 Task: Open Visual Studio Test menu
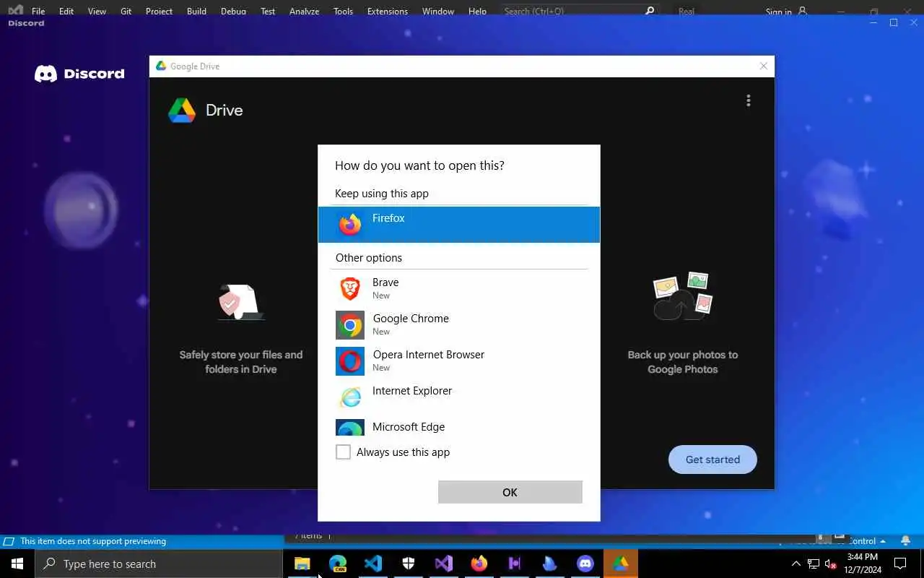tap(268, 12)
